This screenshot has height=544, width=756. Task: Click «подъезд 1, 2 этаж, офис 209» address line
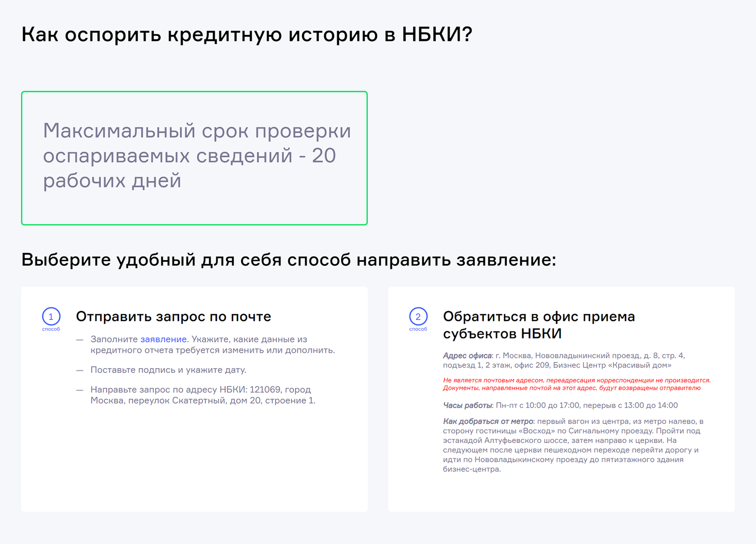496,365
